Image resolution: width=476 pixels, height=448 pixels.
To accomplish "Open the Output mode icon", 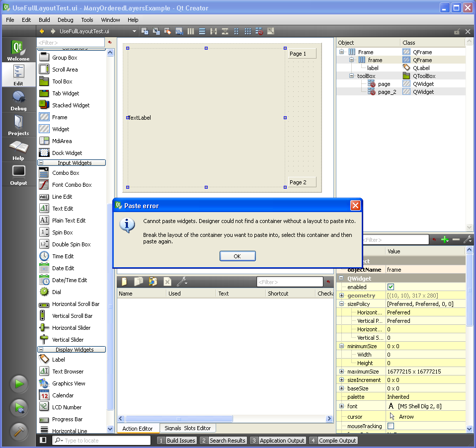I will pos(18,175).
